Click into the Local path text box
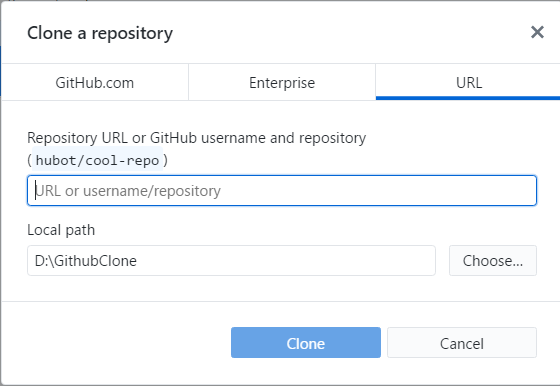Viewport: 560px width, 386px height. [231, 261]
